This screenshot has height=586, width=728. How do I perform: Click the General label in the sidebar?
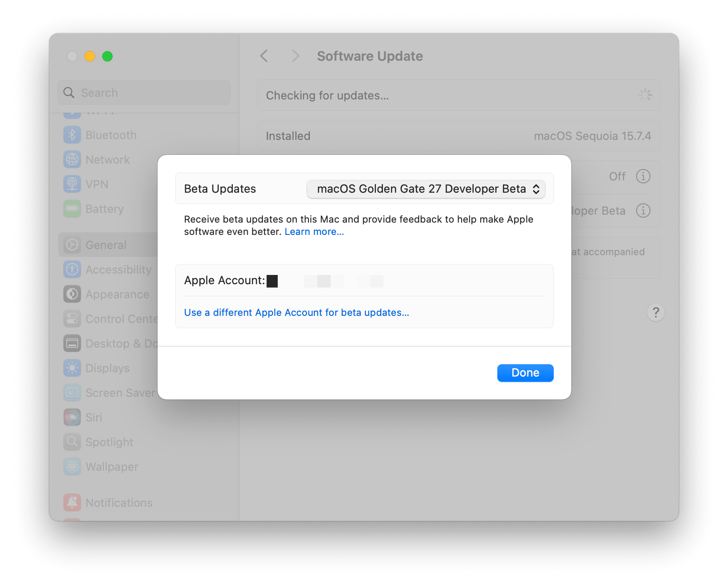click(106, 245)
